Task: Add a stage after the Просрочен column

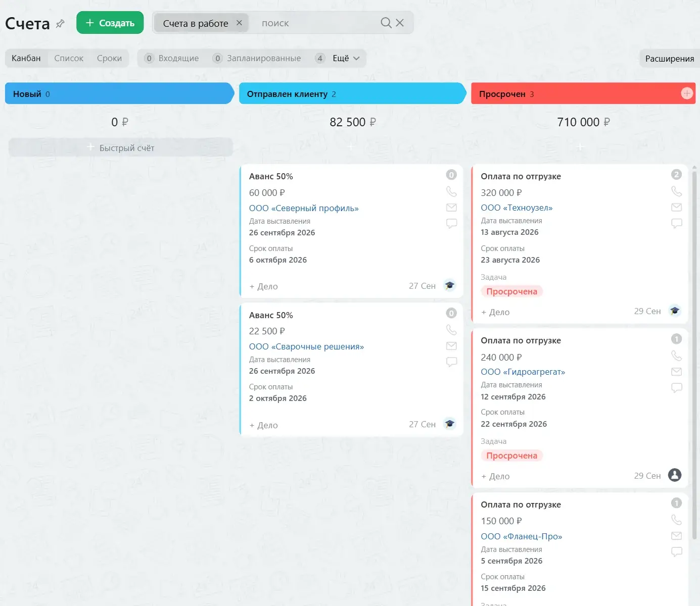Action: point(687,93)
